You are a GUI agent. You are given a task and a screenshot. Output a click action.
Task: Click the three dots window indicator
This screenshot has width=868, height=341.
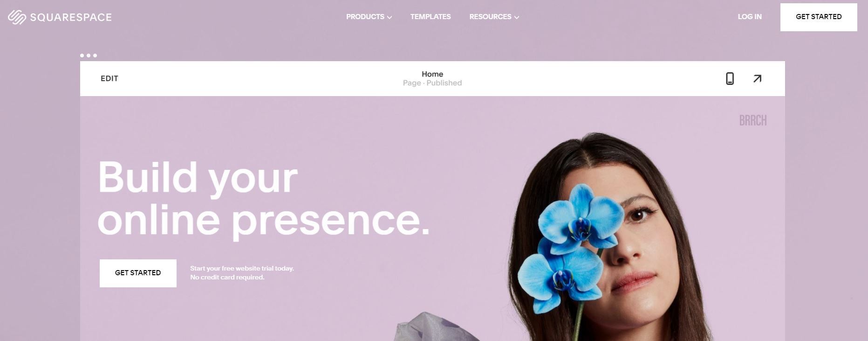coord(89,56)
